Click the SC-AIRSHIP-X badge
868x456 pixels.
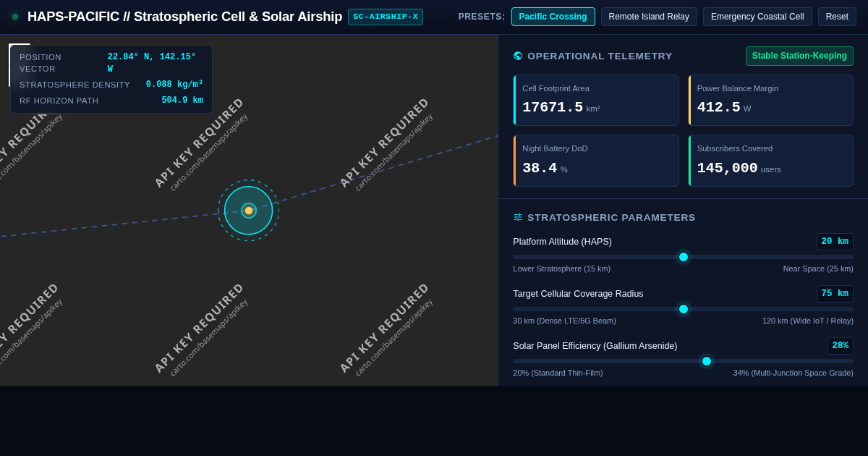click(x=386, y=17)
